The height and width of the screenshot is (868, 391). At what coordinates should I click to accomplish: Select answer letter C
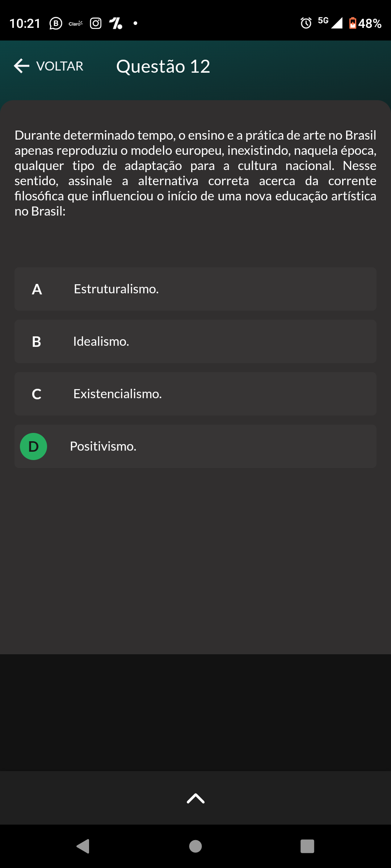37,394
